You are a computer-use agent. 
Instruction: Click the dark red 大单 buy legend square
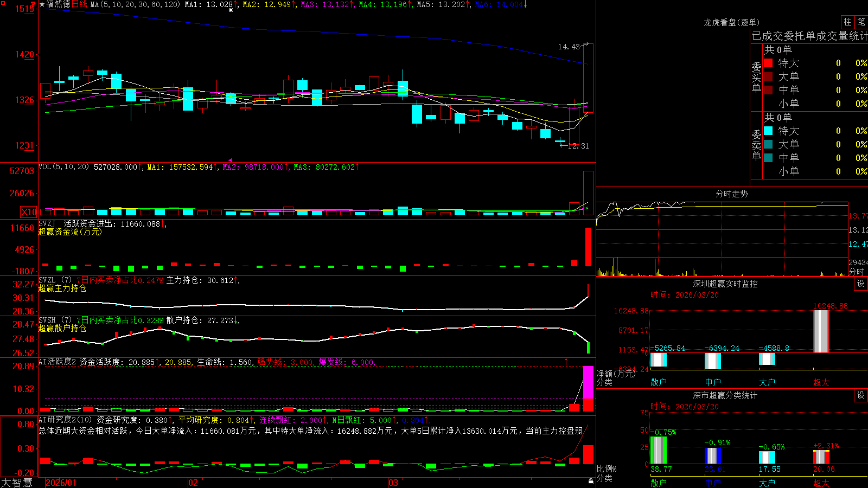coord(768,76)
